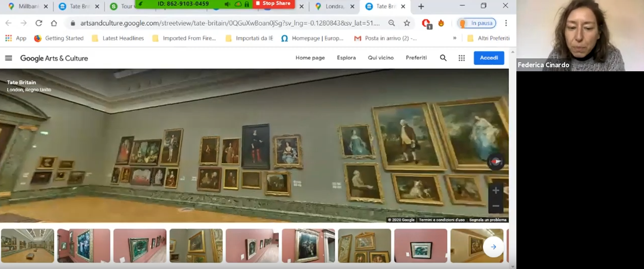
Task: Click the browser forward arrow
Action: pos(23,23)
